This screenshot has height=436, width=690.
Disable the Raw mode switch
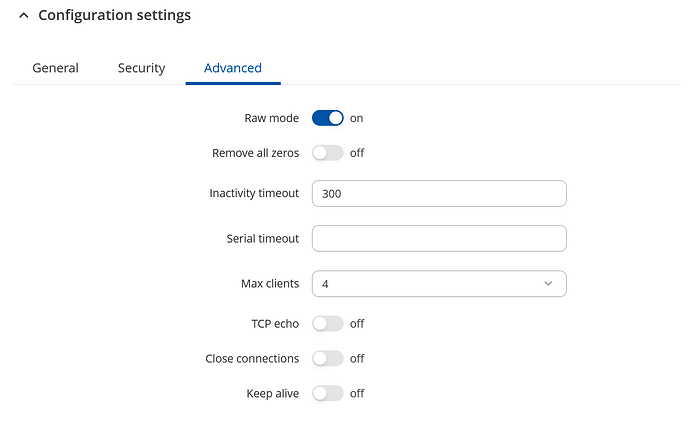328,118
